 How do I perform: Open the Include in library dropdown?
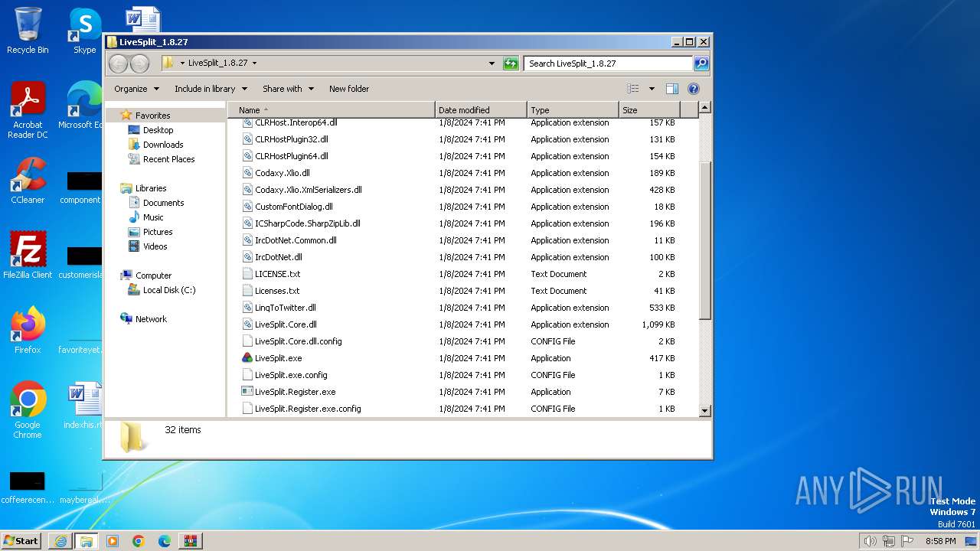point(211,89)
